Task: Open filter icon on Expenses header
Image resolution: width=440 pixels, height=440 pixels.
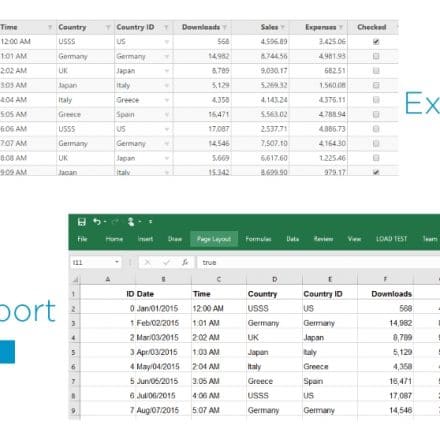Action: click(341, 27)
